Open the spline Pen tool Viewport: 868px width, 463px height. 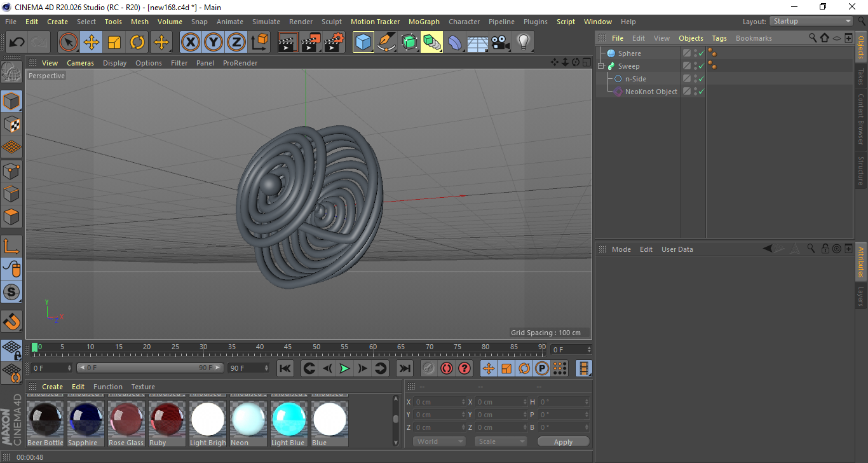386,43
